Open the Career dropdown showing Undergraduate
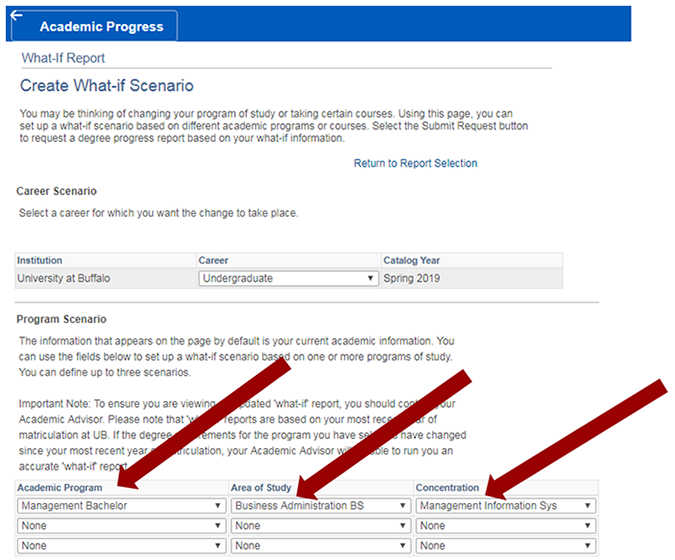The image size is (675, 560). (288, 278)
